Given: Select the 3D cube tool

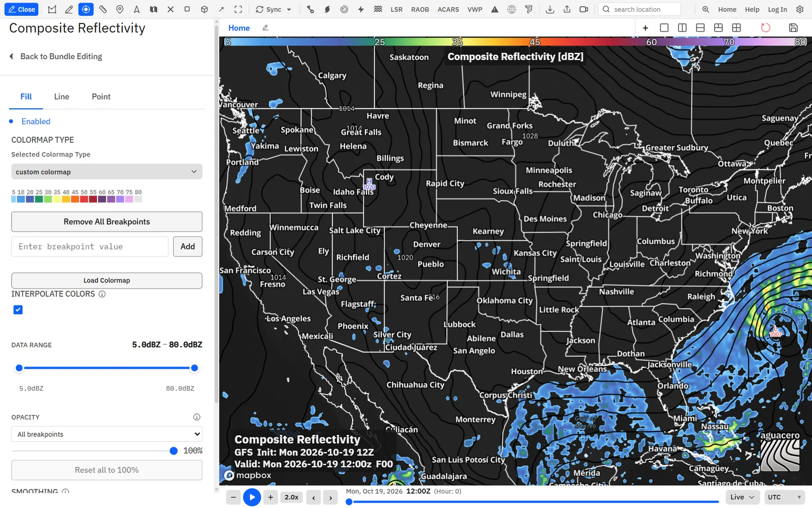Looking at the screenshot, I should [x=204, y=9].
